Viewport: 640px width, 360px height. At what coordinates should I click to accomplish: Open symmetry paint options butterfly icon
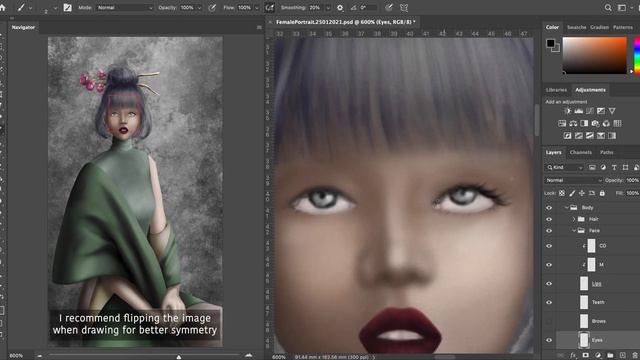click(404, 7)
